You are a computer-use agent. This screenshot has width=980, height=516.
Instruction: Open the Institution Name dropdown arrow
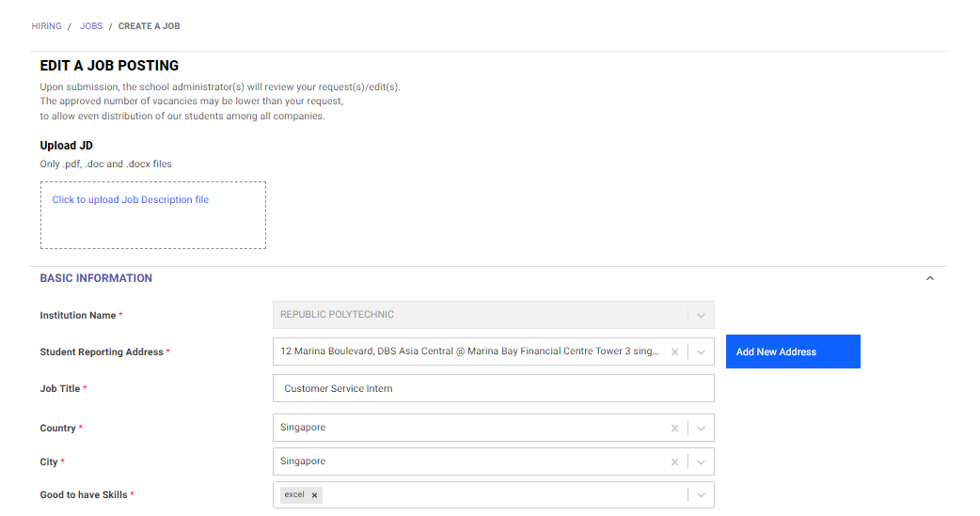(x=701, y=315)
